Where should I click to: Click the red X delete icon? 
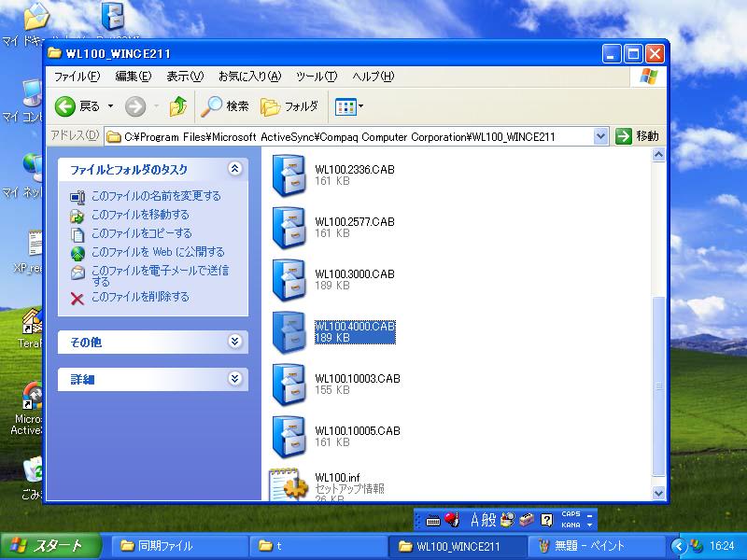tap(78, 299)
